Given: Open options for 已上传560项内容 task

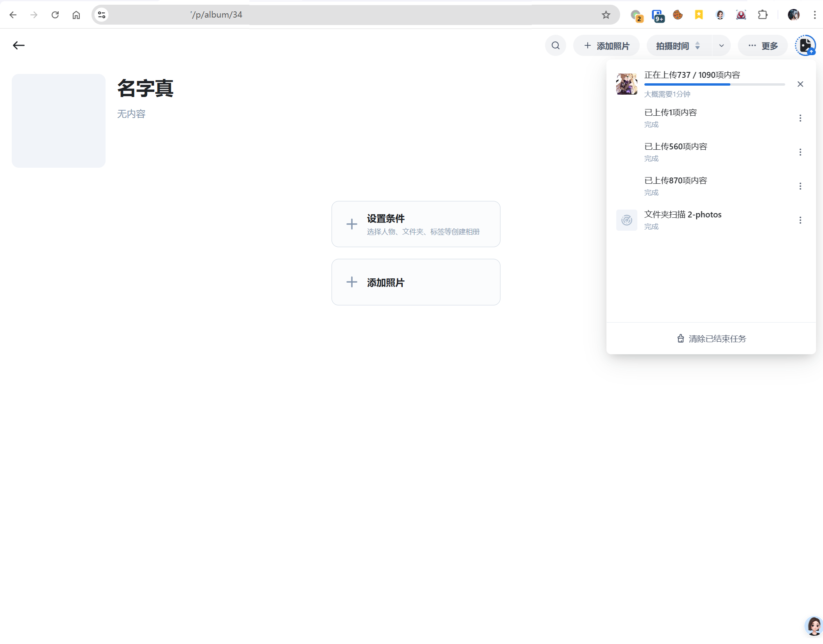Looking at the screenshot, I should click(800, 152).
